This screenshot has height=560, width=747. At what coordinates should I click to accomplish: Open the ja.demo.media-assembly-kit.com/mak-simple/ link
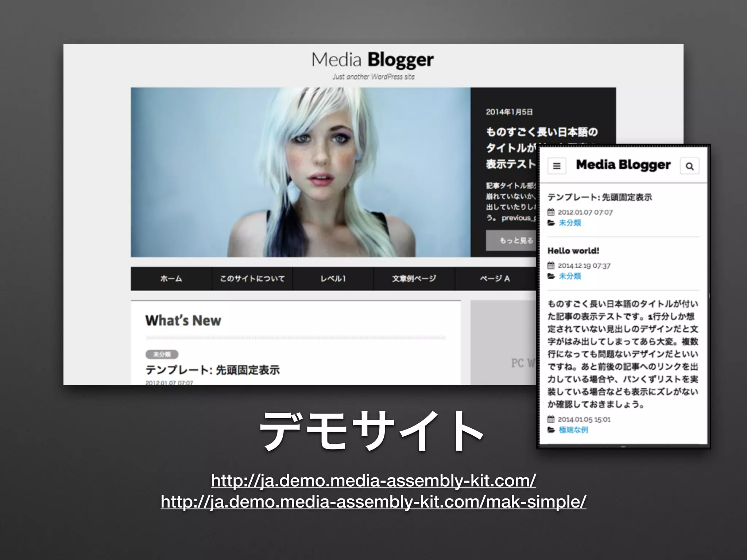click(373, 502)
